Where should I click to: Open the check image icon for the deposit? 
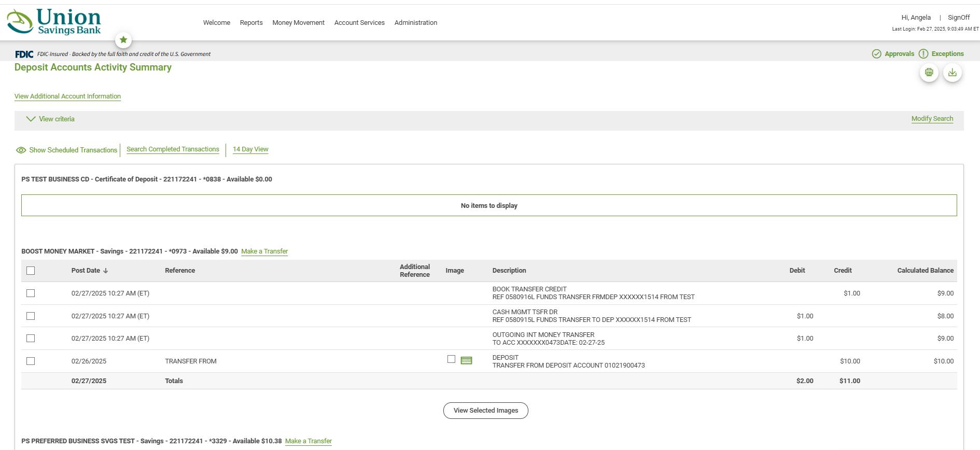point(466,361)
